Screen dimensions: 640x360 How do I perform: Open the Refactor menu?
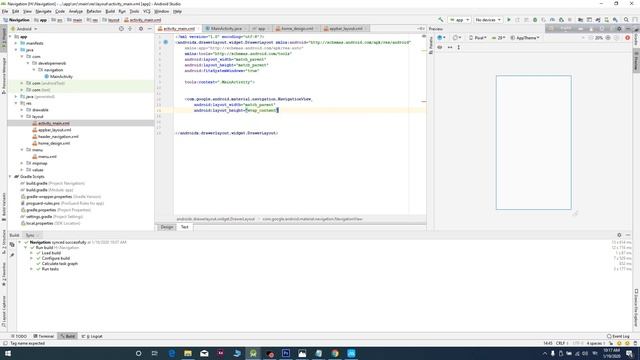[x=94, y=11]
